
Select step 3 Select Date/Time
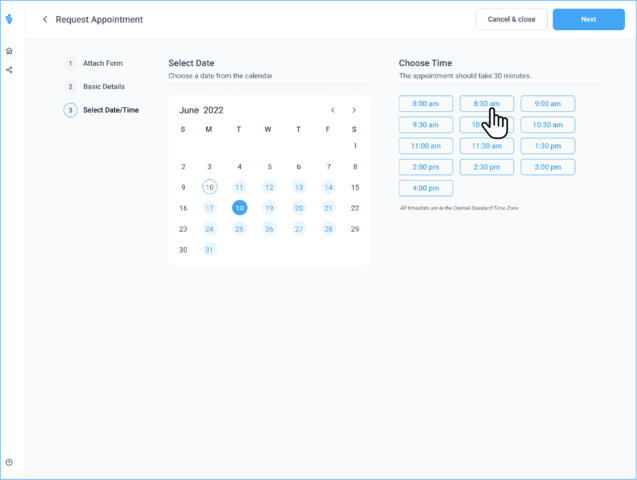click(110, 110)
